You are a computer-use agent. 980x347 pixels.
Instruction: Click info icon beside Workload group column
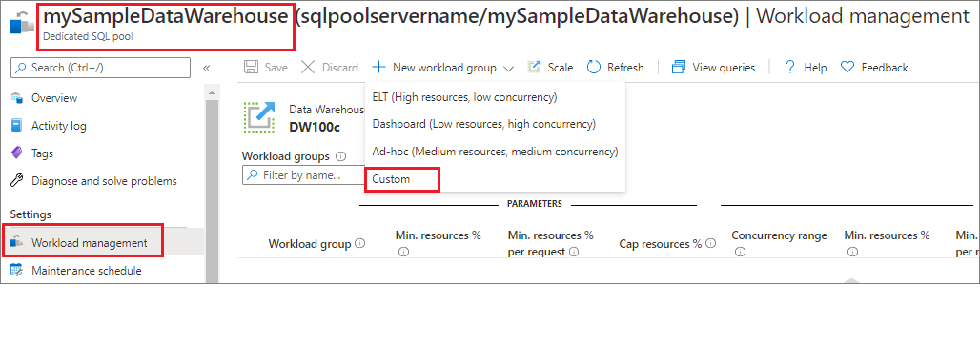360,243
